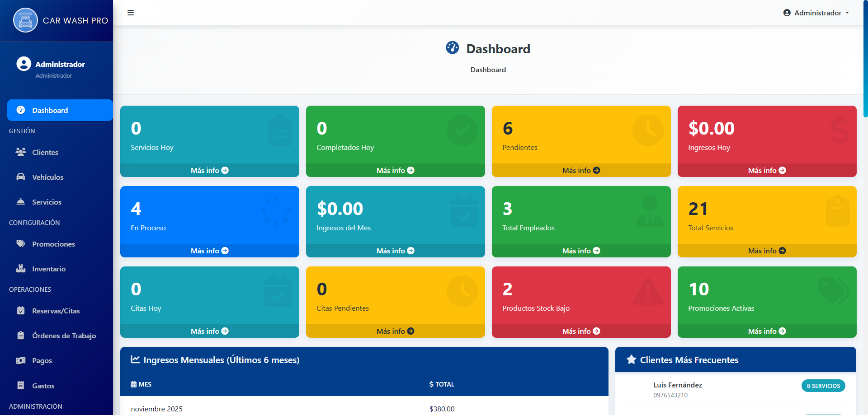Click the Clientes people icon in sidebar
Viewport: 868px width, 415px height.
tap(21, 152)
